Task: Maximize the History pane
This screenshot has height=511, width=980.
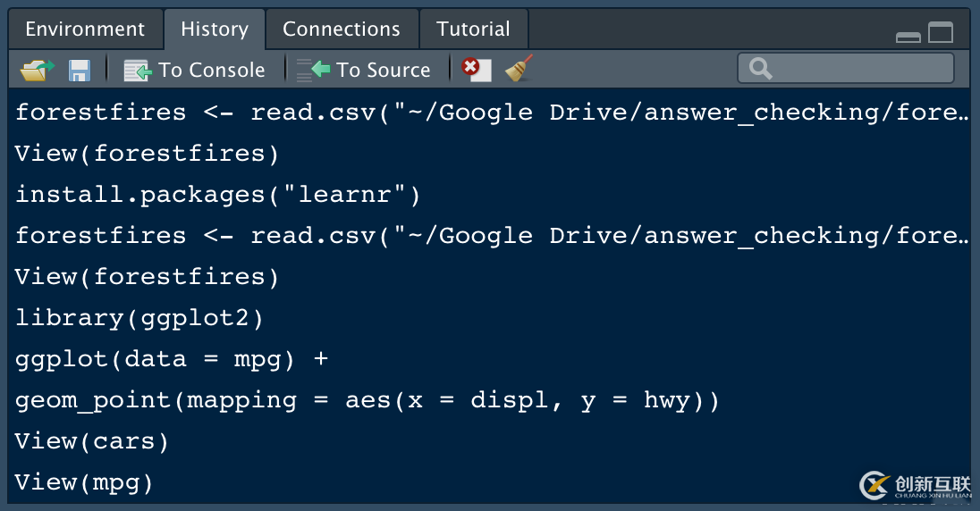Action: coord(941,33)
